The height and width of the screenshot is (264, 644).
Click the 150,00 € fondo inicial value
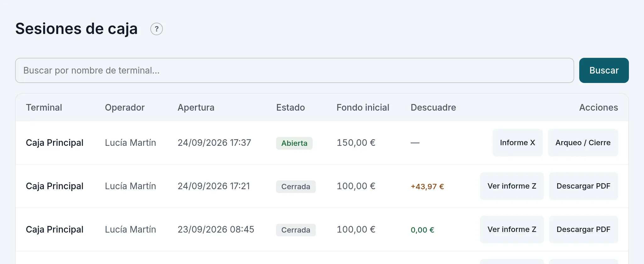[x=356, y=143]
